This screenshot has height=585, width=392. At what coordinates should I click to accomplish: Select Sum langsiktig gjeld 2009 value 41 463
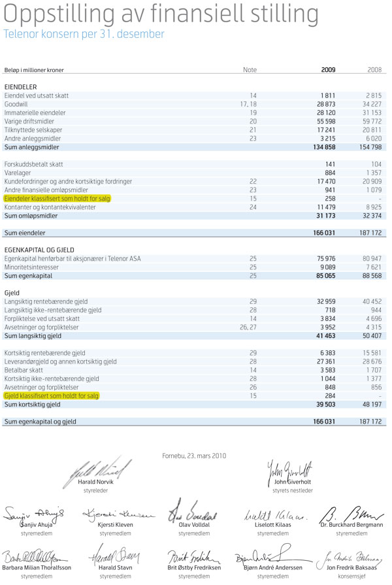pyautogui.click(x=326, y=336)
